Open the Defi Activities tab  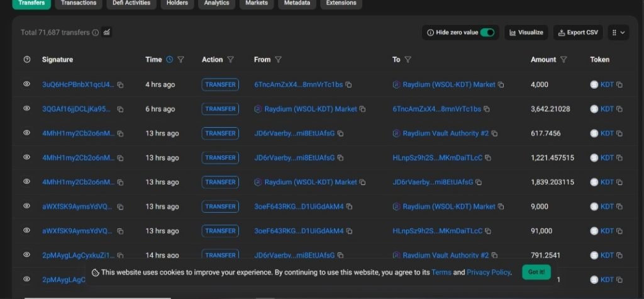(131, 3)
